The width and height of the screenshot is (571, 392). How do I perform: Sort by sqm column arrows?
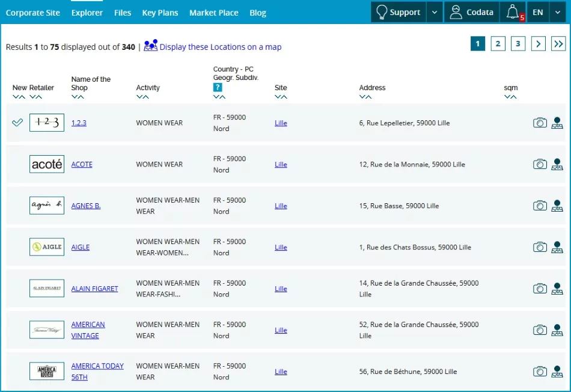pyautogui.click(x=510, y=97)
